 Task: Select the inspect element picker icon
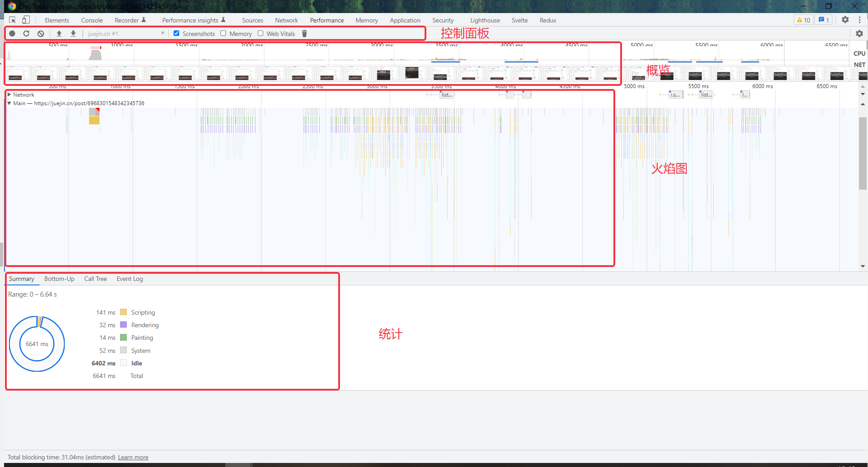pos(13,20)
